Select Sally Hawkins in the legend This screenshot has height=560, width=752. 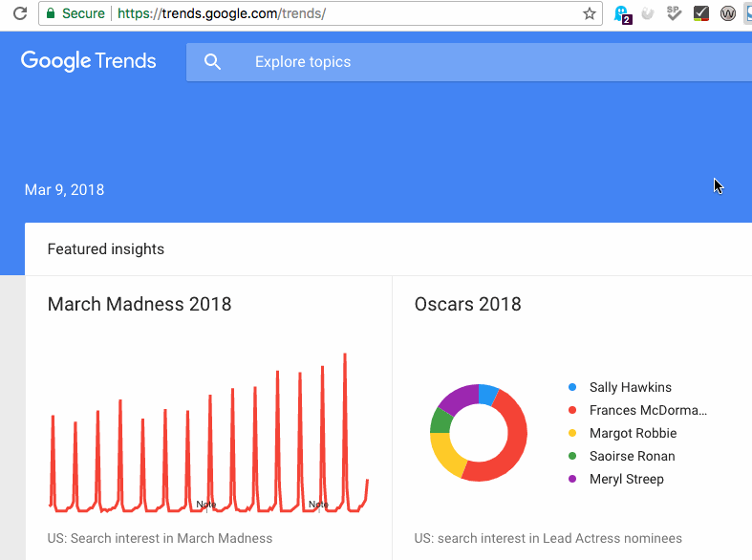pos(630,387)
